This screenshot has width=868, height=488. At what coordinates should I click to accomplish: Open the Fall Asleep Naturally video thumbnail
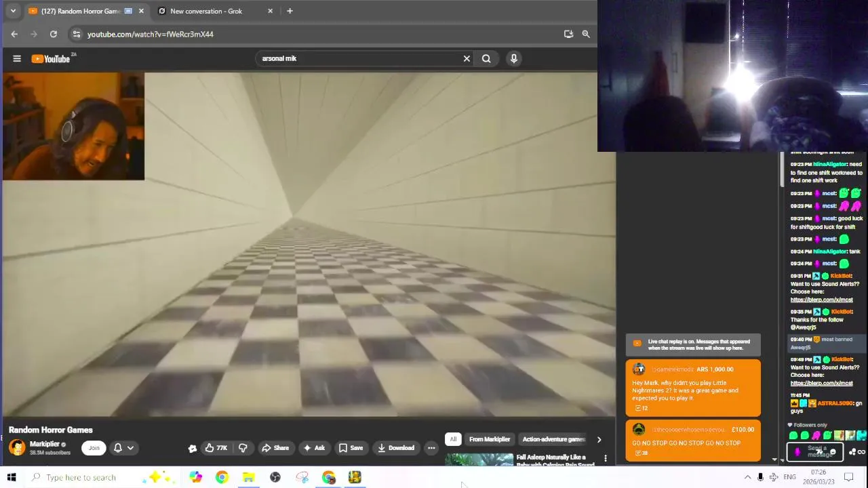click(x=479, y=460)
